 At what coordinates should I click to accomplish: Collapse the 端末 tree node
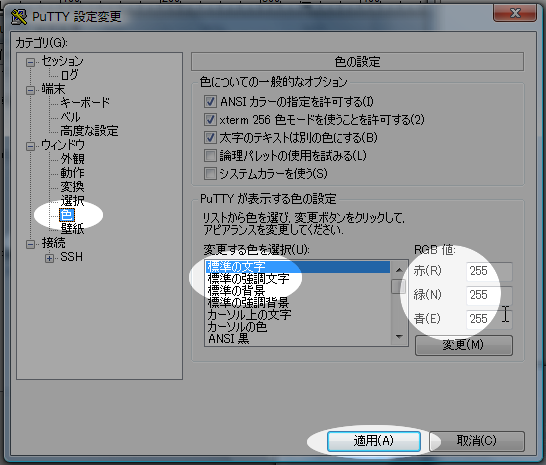(31, 90)
